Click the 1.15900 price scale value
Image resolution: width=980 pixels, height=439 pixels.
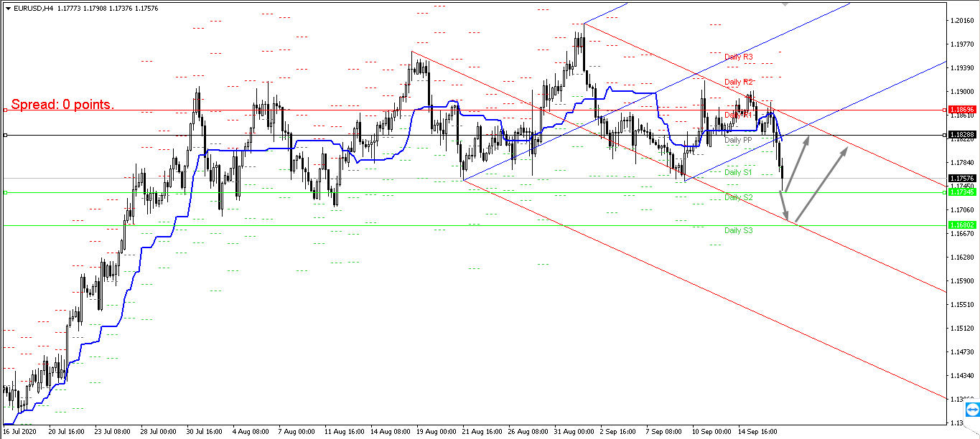pos(961,281)
